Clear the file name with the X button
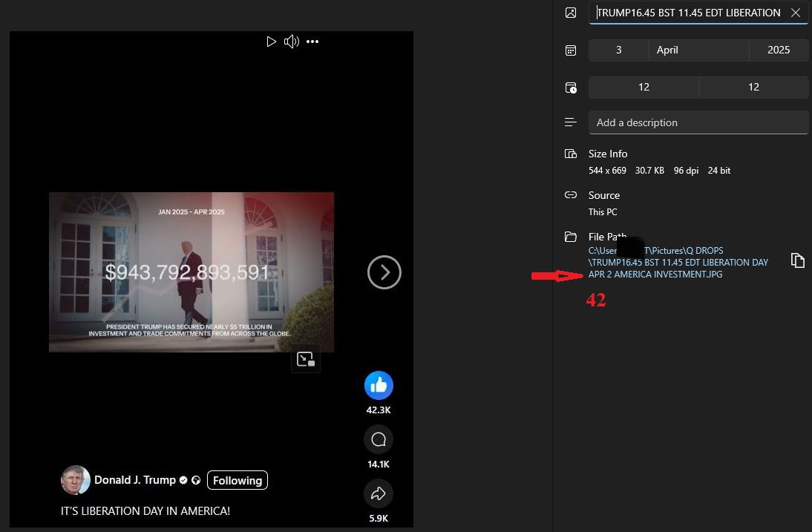Image resolution: width=812 pixels, height=532 pixels. [x=796, y=13]
